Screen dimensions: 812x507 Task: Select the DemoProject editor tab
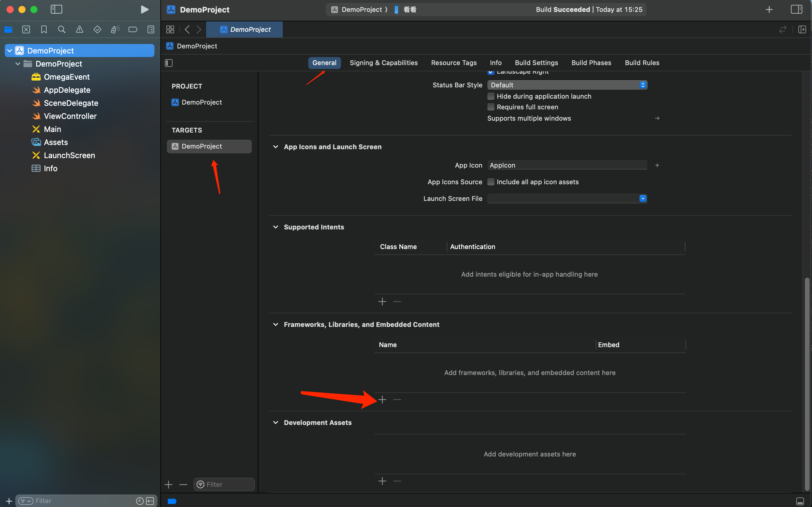[x=244, y=29]
